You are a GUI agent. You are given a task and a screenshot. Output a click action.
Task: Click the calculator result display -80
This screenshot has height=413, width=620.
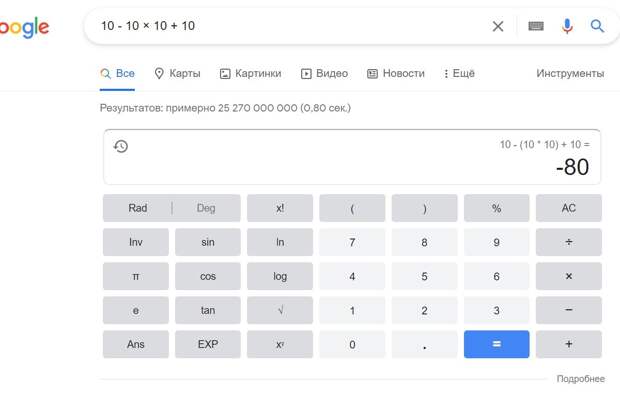point(572,167)
